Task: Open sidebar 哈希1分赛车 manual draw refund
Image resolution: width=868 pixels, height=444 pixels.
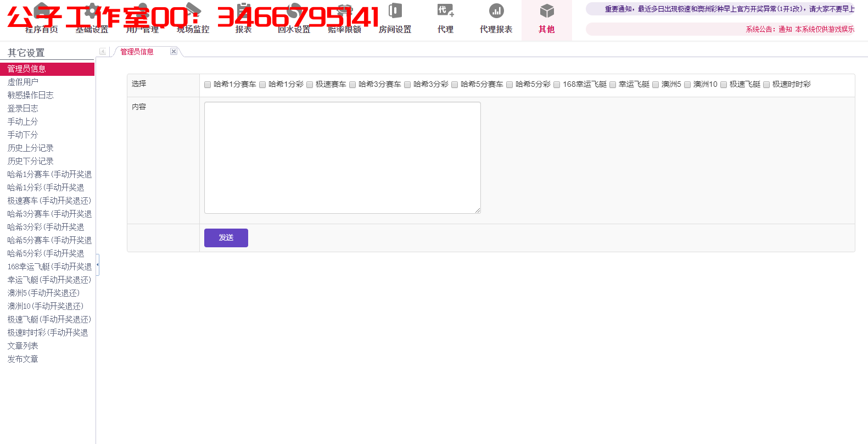Action: coord(49,174)
